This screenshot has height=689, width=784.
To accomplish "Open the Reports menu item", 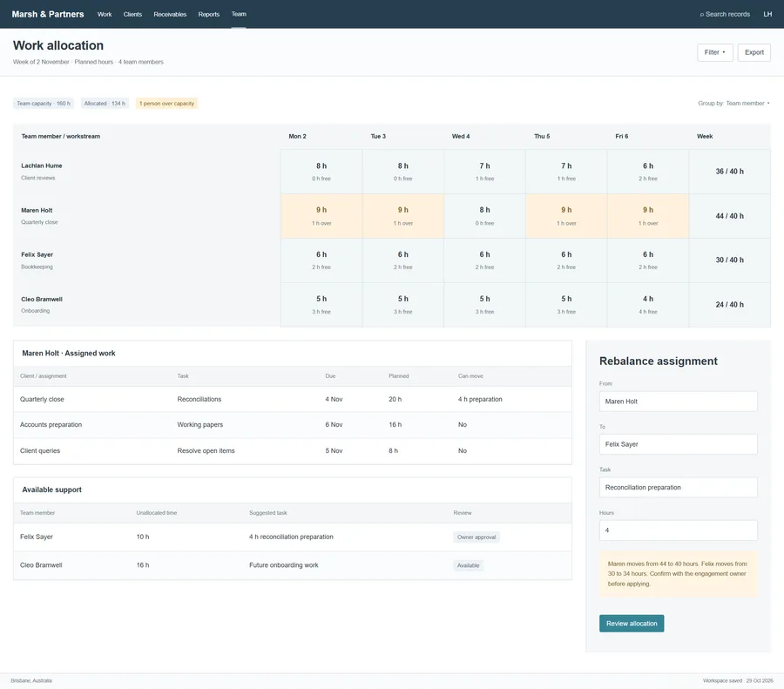I will 208,14.
